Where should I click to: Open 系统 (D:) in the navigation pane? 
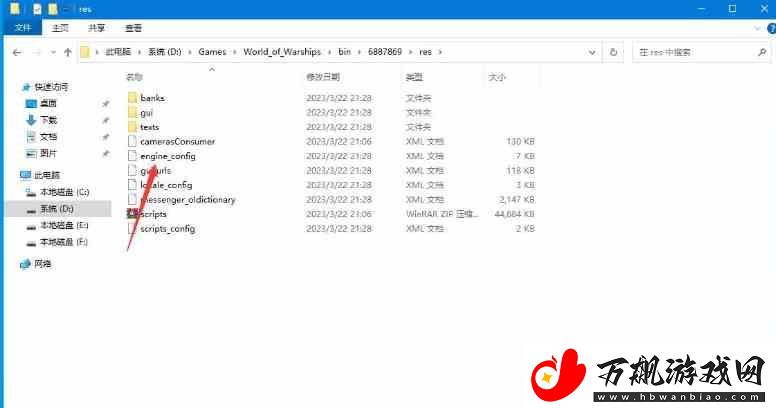[x=57, y=208]
